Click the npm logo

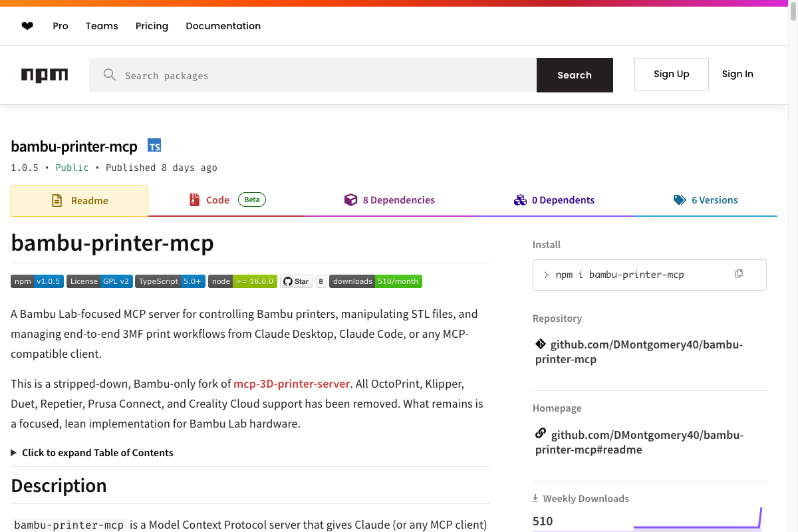point(45,75)
